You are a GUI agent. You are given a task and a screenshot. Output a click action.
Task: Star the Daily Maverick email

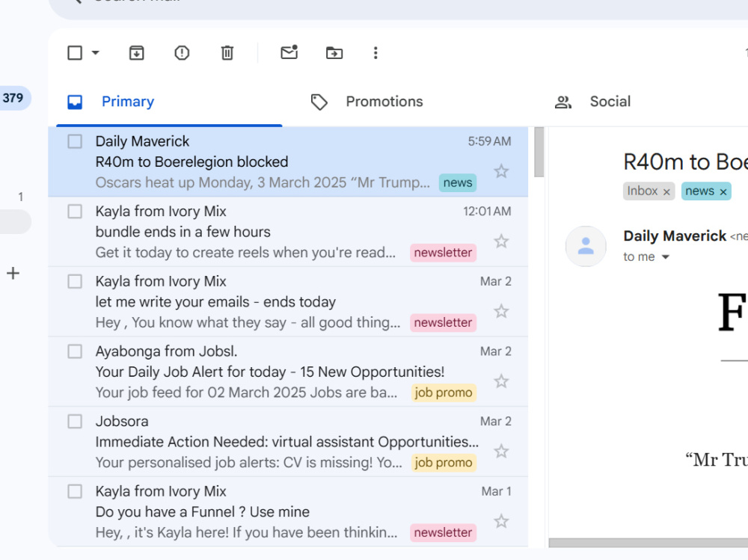[x=501, y=171]
